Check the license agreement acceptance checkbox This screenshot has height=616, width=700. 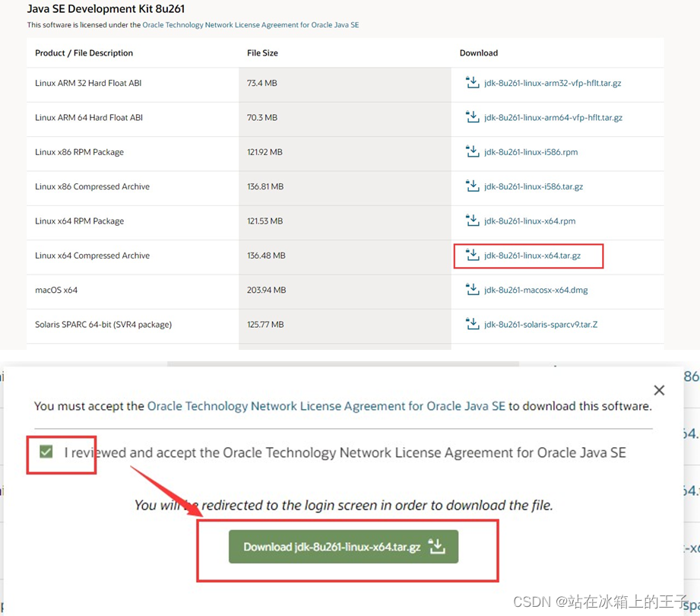point(47,452)
